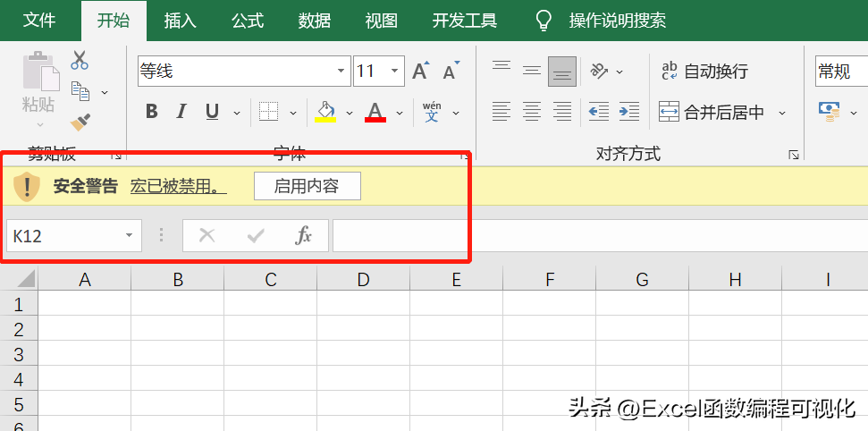Open the 等线 font name dropdown
Image resolution: width=868 pixels, height=431 pixels.
tap(341, 71)
